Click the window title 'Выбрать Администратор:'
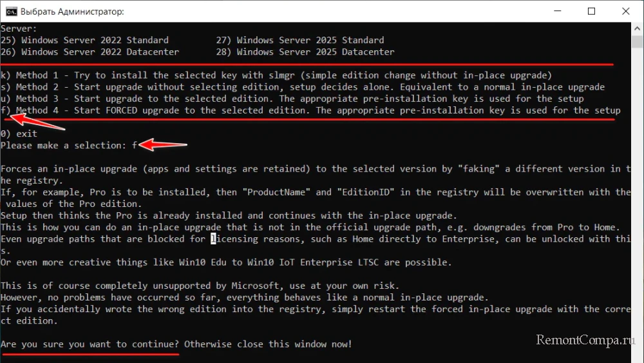This screenshot has width=644, height=363. [73, 12]
